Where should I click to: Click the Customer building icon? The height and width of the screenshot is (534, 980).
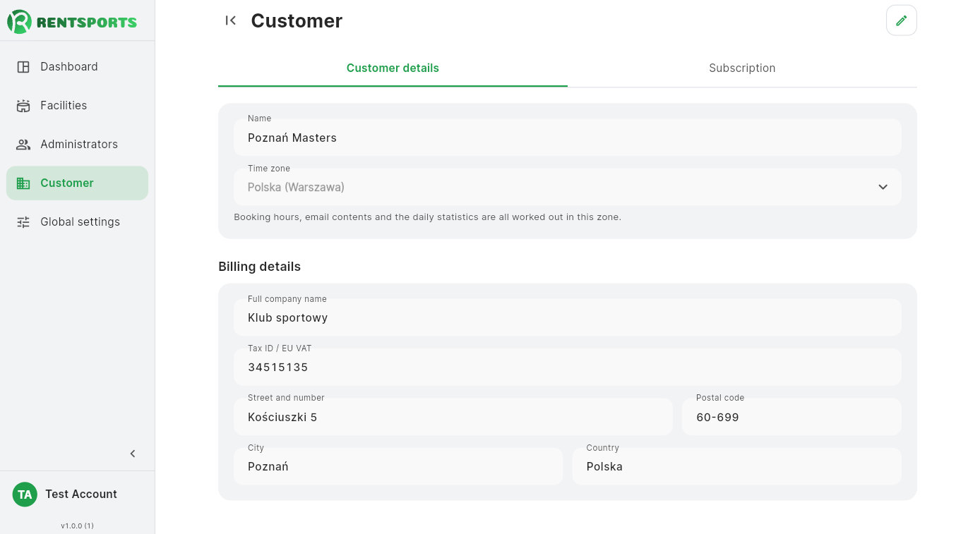click(x=23, y=183)
